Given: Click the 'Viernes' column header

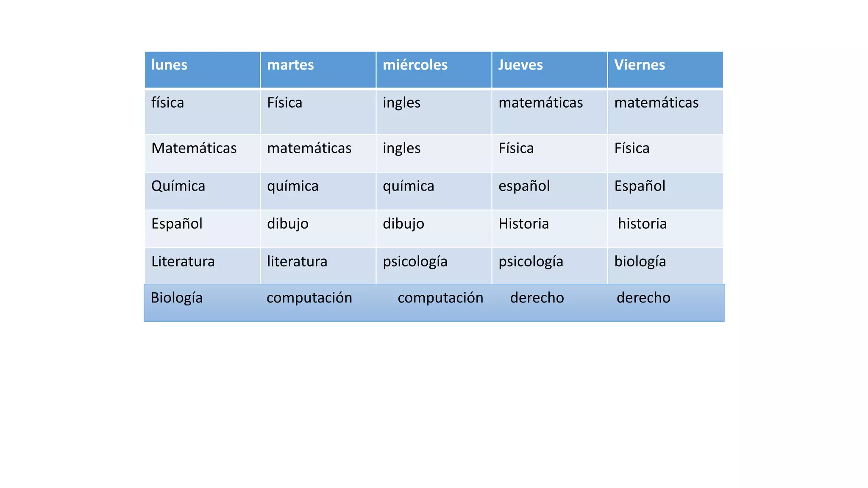Looking at the screenshot, I should pyautogui.click(x=640, y=65).
